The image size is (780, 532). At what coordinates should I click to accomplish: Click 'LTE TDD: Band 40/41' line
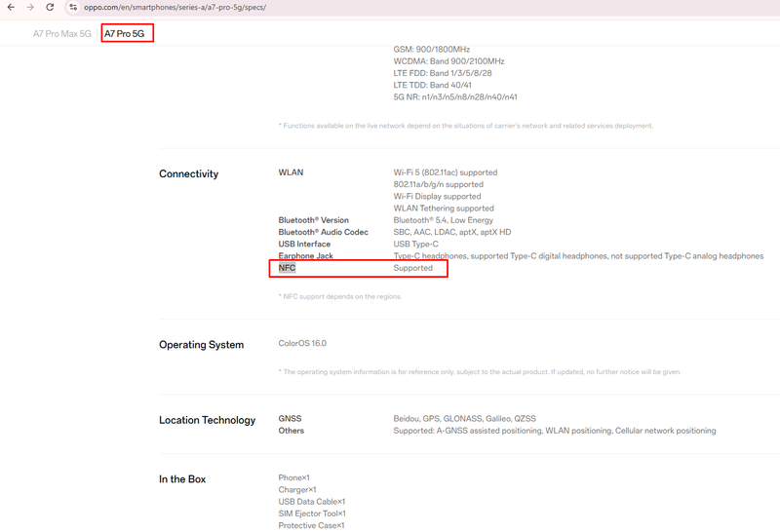tap(432, 85)
